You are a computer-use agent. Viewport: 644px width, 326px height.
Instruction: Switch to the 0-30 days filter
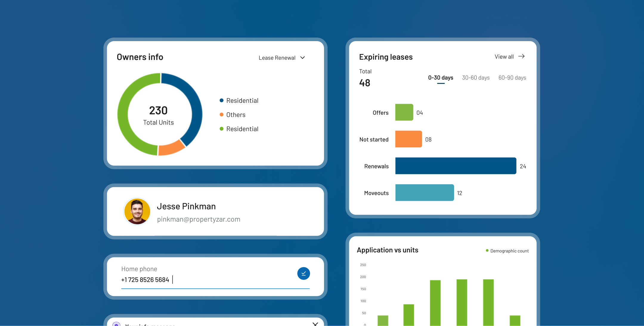pos(440,77)
